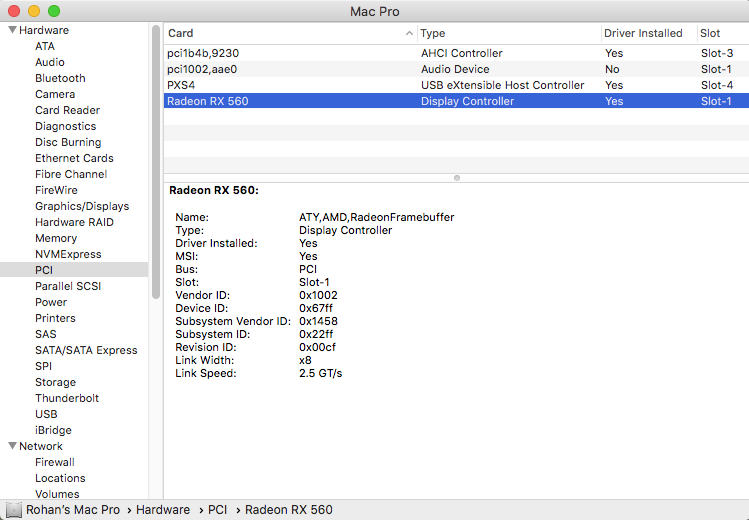749x520 pixels.
Task: Click the Slot-3 cell
Action: (x=717, y=53)
